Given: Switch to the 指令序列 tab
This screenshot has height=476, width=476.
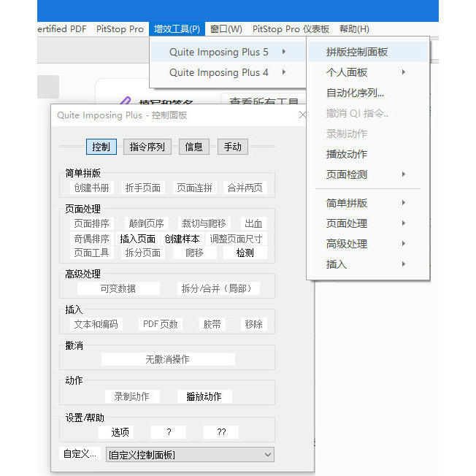Looking at the screenshot, I should point(147,147).
